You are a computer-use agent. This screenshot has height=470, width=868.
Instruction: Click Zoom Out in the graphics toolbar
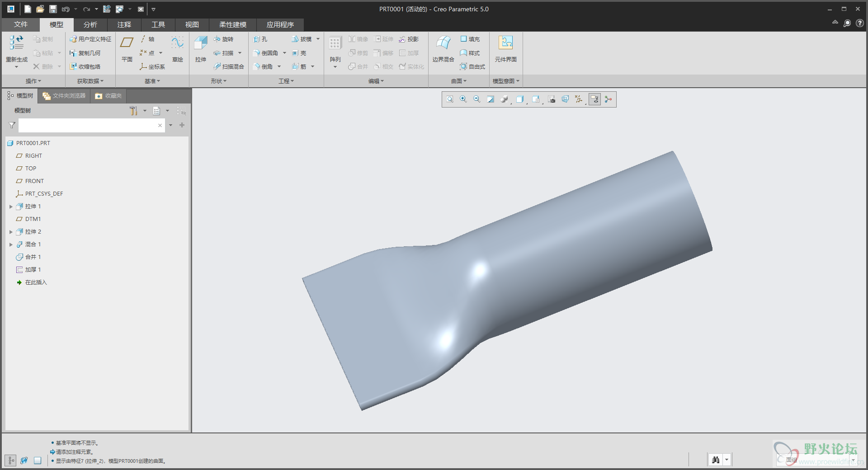(476, 99)
